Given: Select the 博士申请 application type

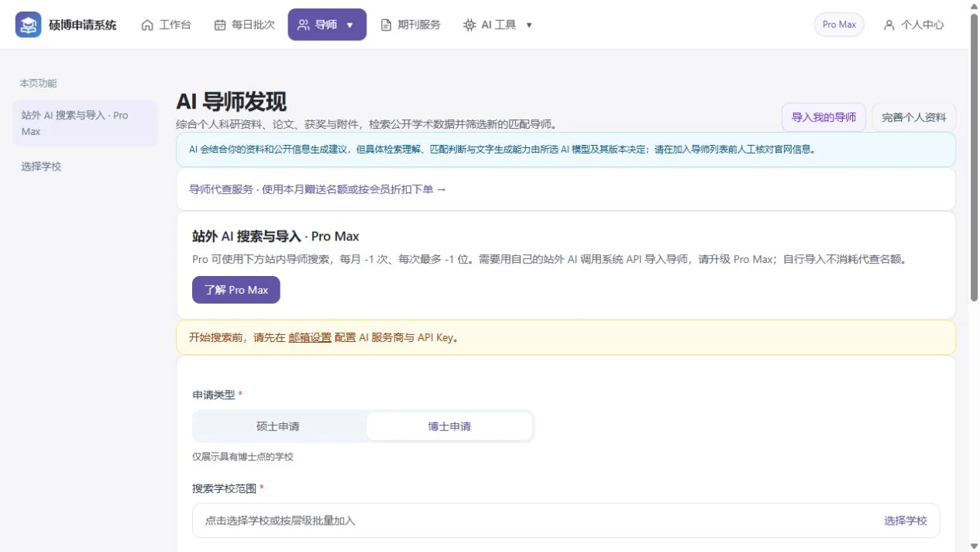Looking at the screenshot, I should 449,426.
